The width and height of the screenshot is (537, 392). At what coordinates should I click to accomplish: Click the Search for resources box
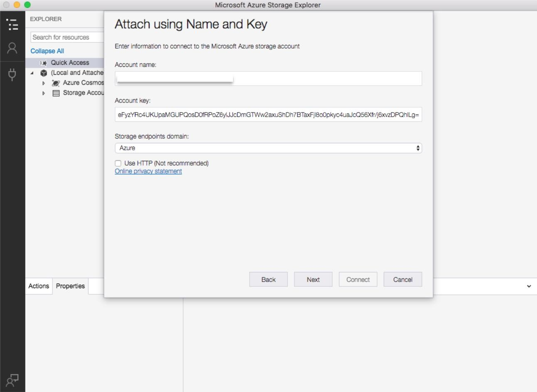tap(67, 37)
